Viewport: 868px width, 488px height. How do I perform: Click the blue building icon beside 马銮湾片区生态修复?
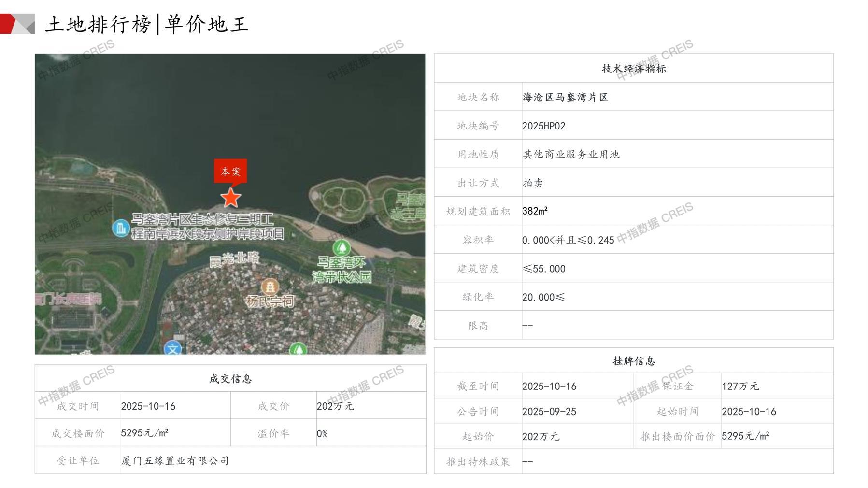[120, 228]
